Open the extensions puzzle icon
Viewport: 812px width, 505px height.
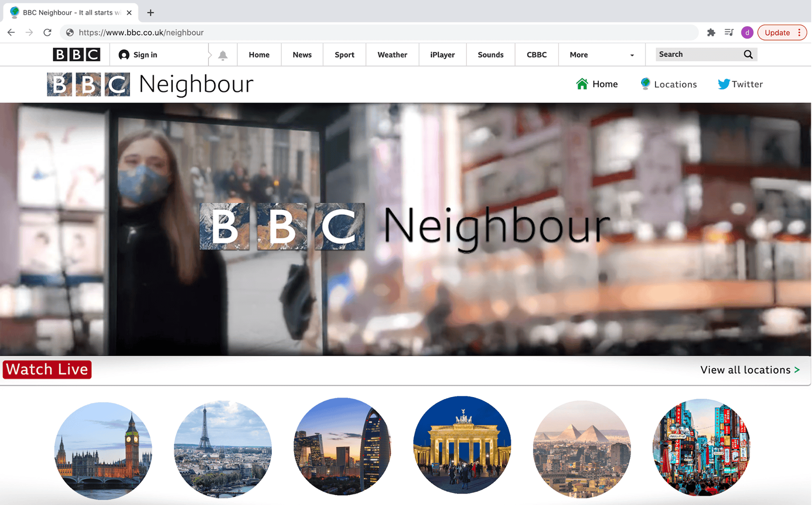[711, 33]
